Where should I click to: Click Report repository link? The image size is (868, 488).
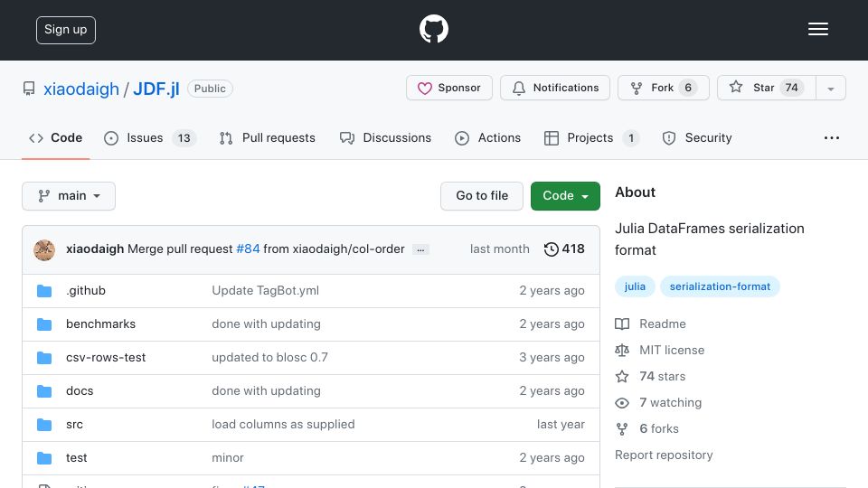coord(664,455)
